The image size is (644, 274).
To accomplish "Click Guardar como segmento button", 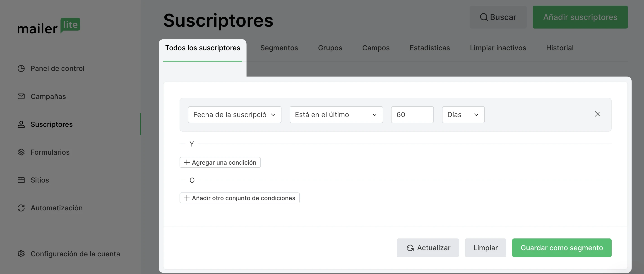I will pyautogui.click(x=562, y=248).
